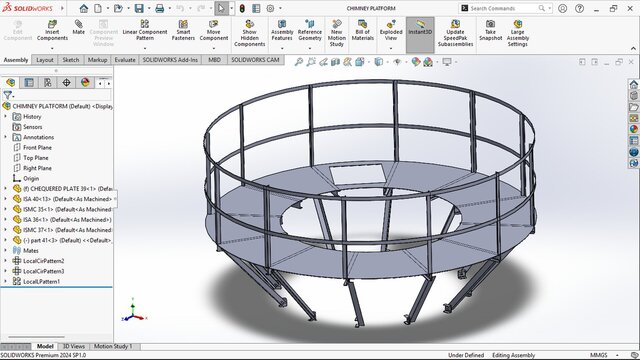Expand Annotations folder in tree
Viewport: 640px width, 360px height.
5,137
